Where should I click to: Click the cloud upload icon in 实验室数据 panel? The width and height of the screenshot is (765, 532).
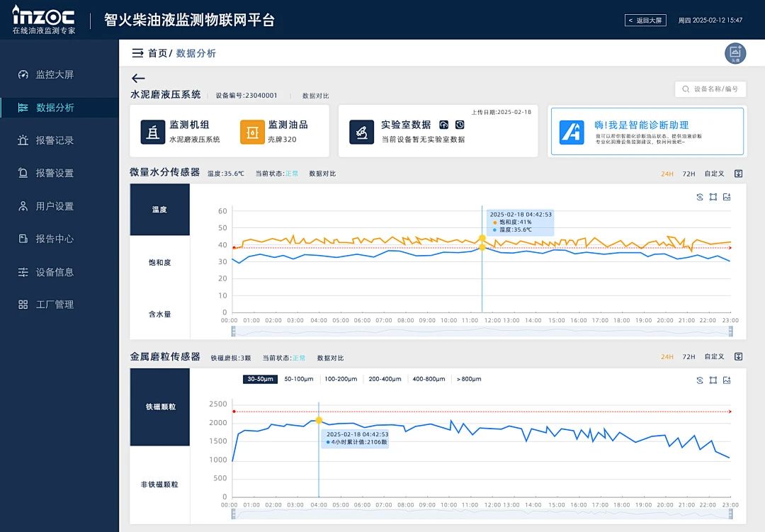coord(445,124)
